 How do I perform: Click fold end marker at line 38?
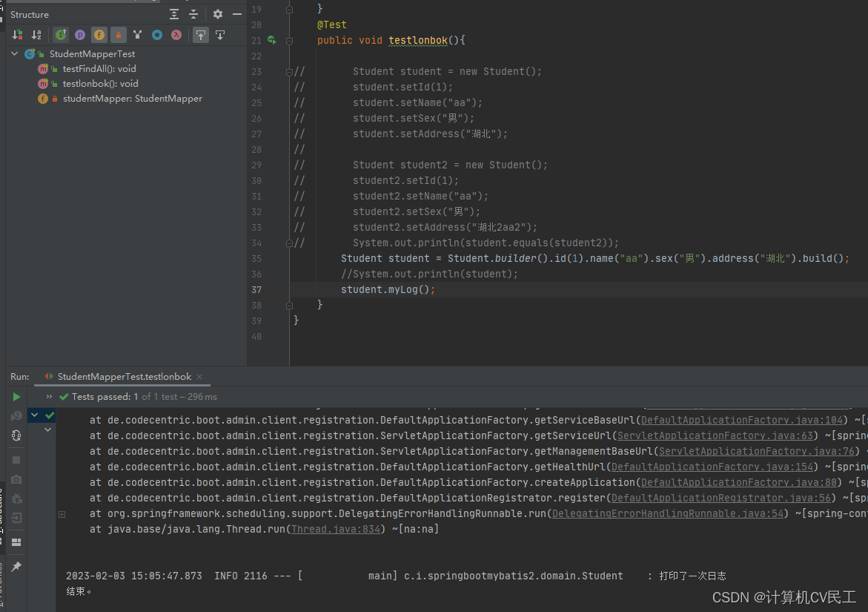289,305
